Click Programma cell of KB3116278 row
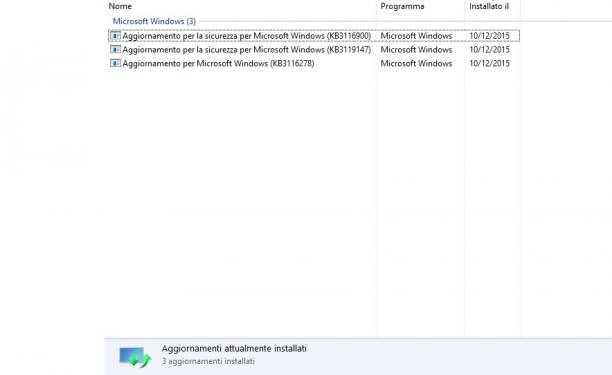Viewport: 612px width, 375px height. tap(416, 63)
